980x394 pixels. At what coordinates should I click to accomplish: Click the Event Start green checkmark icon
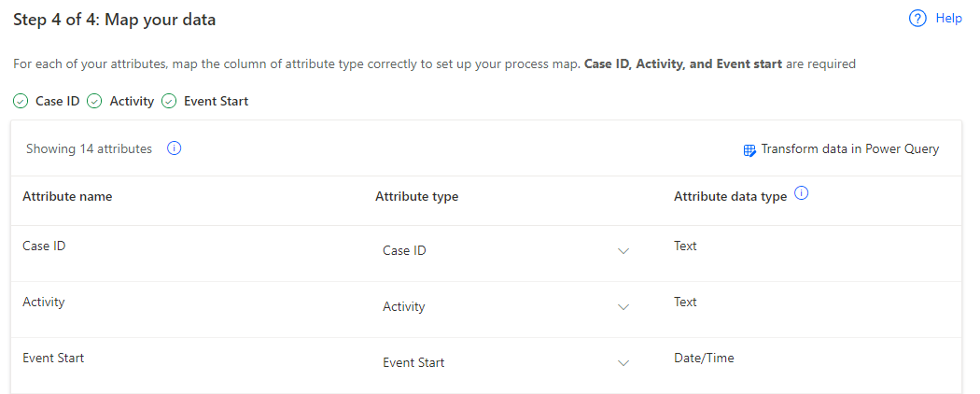pos(169,101)
